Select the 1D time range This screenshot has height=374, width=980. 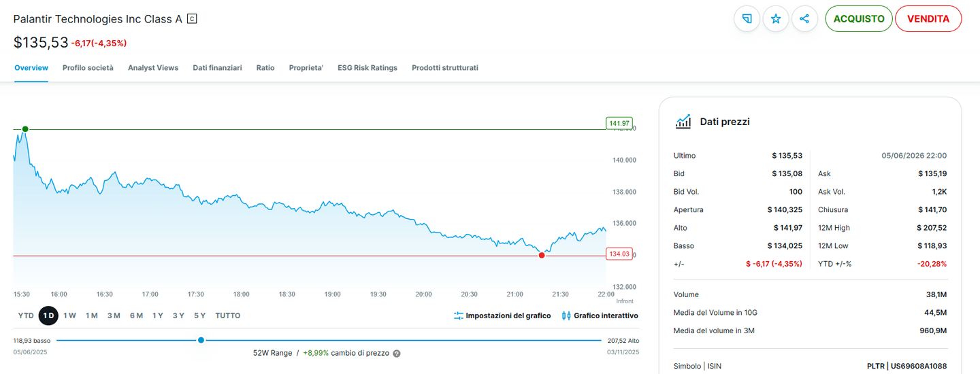click(48, 316)
